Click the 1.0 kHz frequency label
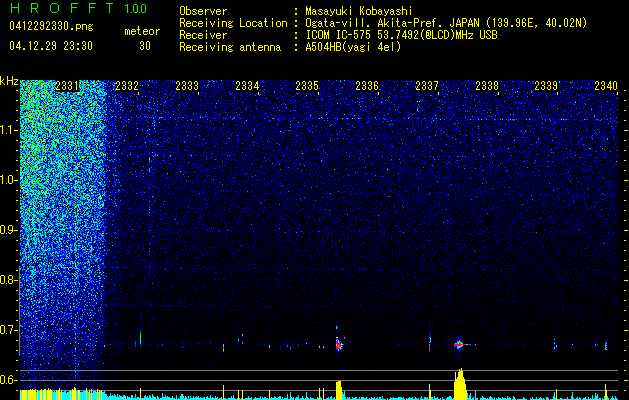The height and width of the screenshot is (400, 629). click(x=8, y=180)
